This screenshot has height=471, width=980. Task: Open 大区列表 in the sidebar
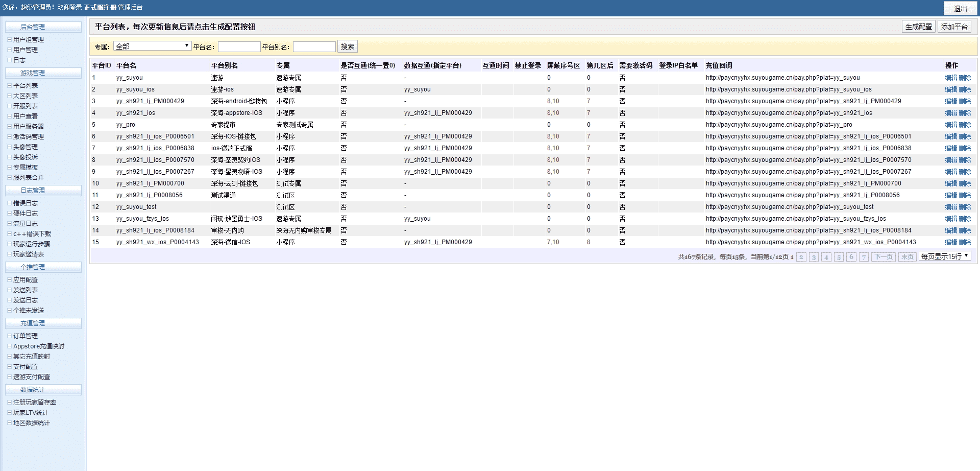coord(26,96)
